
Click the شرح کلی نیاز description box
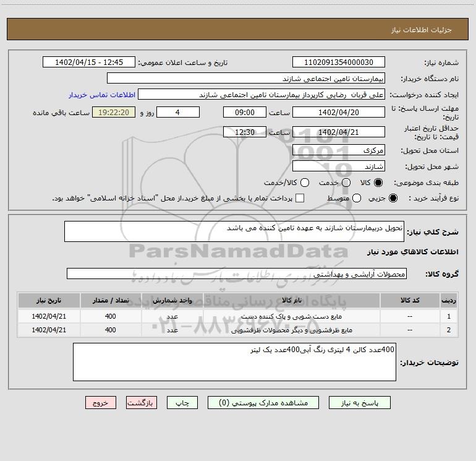234,231
